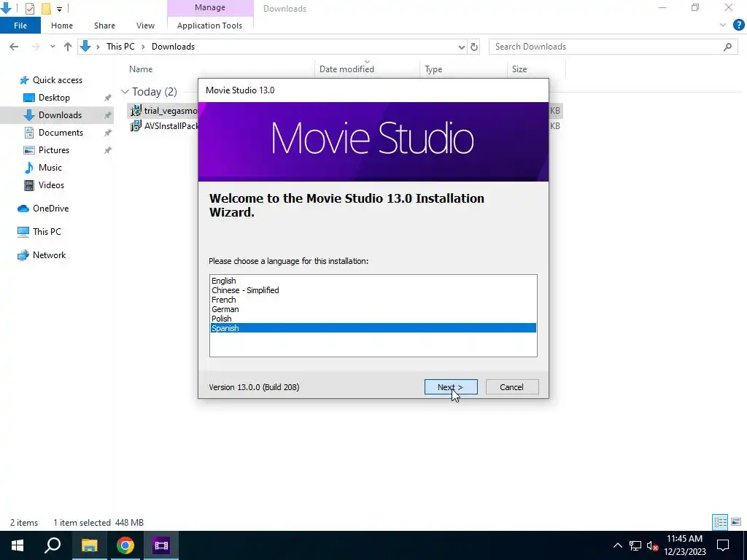Select the highlighted Spanish language entry
This screenshot has height=560, width=747.
tap(373, 328)
